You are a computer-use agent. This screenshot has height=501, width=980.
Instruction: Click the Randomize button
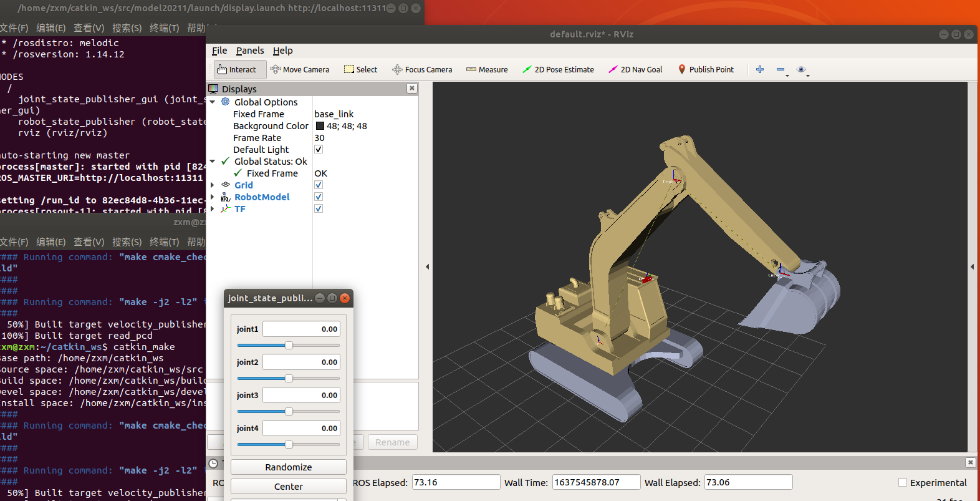tap(289, 467)
